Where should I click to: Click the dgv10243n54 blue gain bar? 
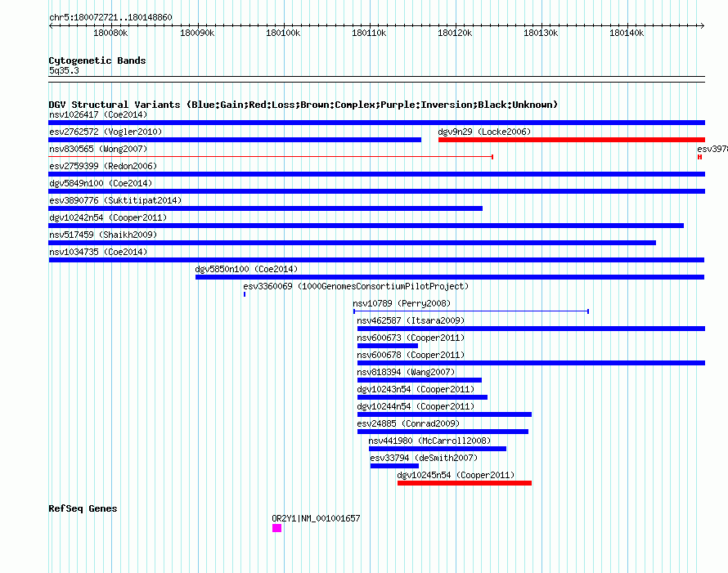[423, 397]
